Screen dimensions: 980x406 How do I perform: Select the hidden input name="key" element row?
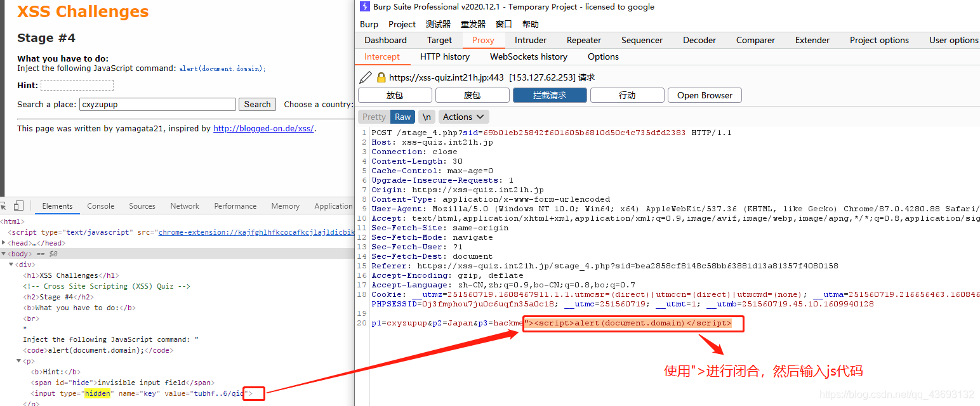pos(177,393)
